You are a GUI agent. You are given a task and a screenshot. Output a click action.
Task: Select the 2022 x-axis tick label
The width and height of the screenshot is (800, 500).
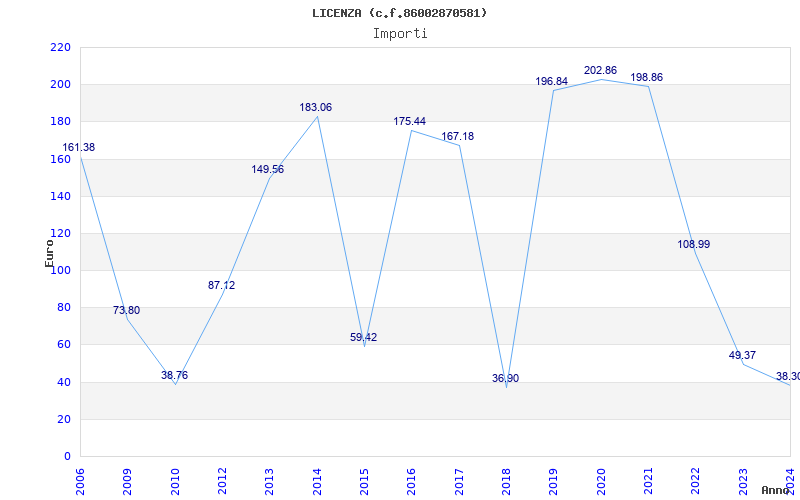pyautogui.click(x=696, y=481)
